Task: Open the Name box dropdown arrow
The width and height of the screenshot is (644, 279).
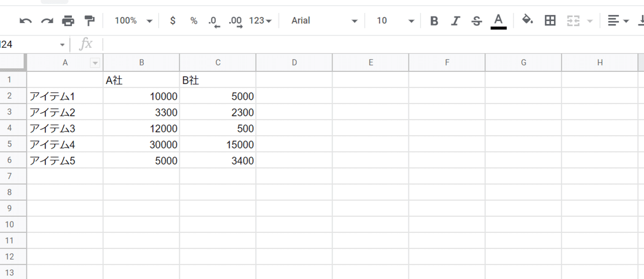Action: click(62, 45)
